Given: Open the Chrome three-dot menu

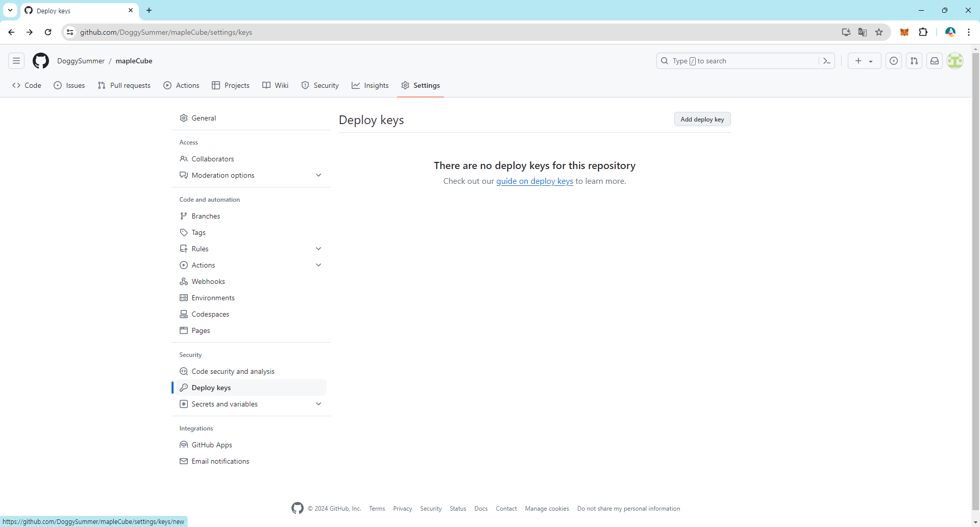Looking at the screenshot, I should (x=969, y=32).
